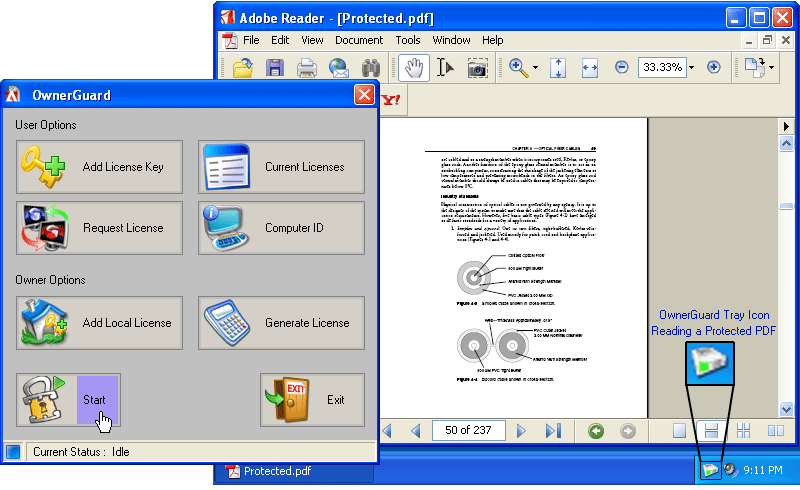Open the Edit menu
The width and height of the screenshot is (800, 490).
tap(280, 40)
